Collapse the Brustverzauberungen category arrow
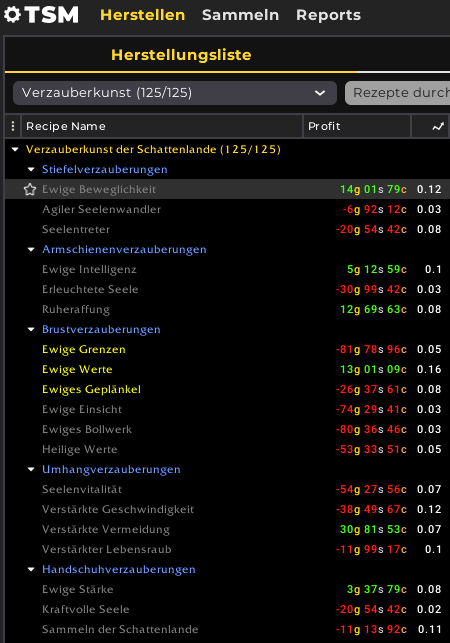 pos(31,329)
